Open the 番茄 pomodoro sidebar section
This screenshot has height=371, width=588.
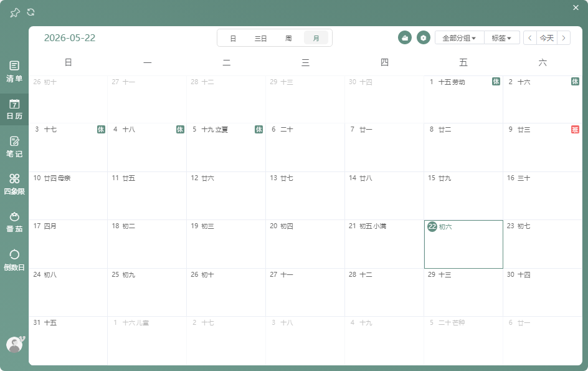point(14,223)
